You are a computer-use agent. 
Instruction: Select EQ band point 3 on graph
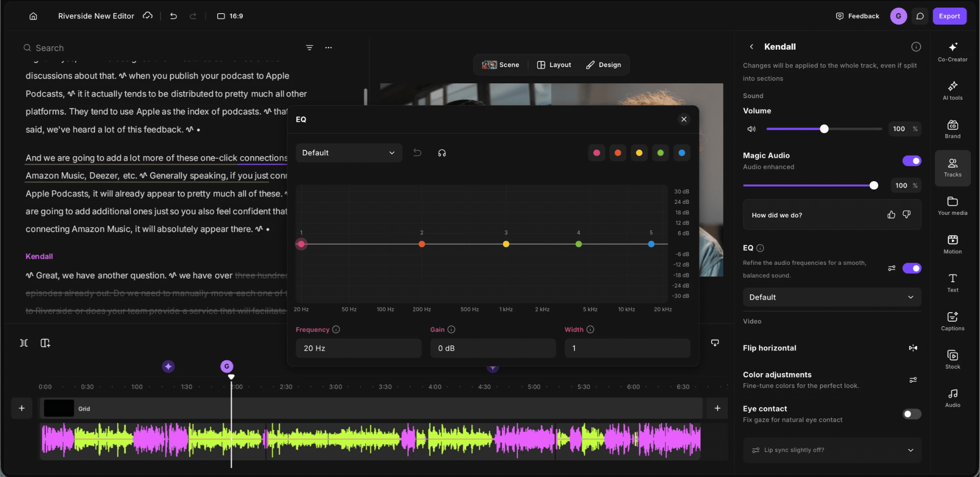[x=506, y=244]
